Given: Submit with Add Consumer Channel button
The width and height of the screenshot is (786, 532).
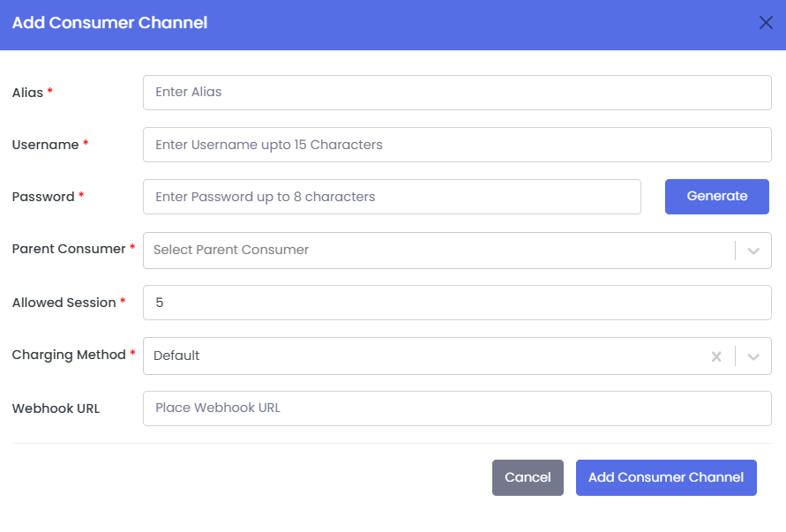Looking at the screenshot, I should 666,477.
